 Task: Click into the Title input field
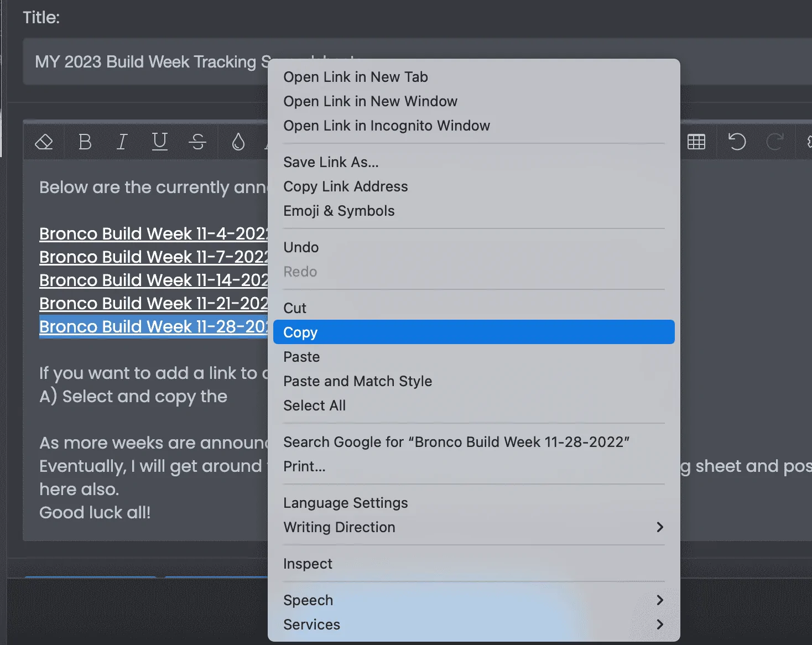pyautogui.click(x=418, y=61)
